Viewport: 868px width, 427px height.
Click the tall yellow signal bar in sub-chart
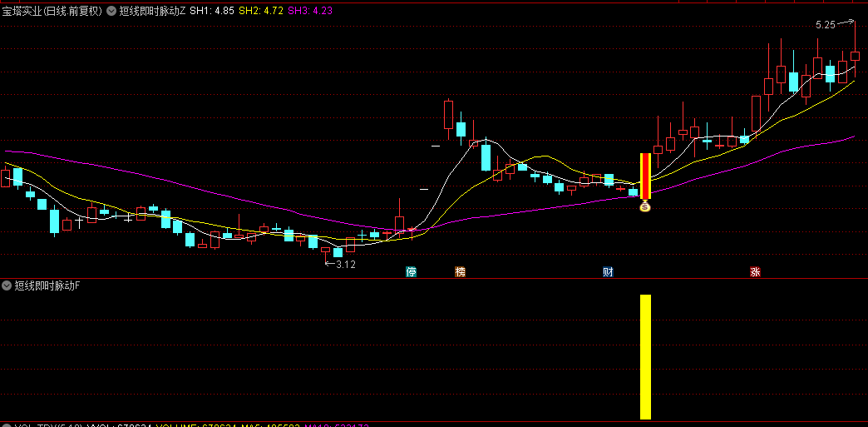pos(645,356)
